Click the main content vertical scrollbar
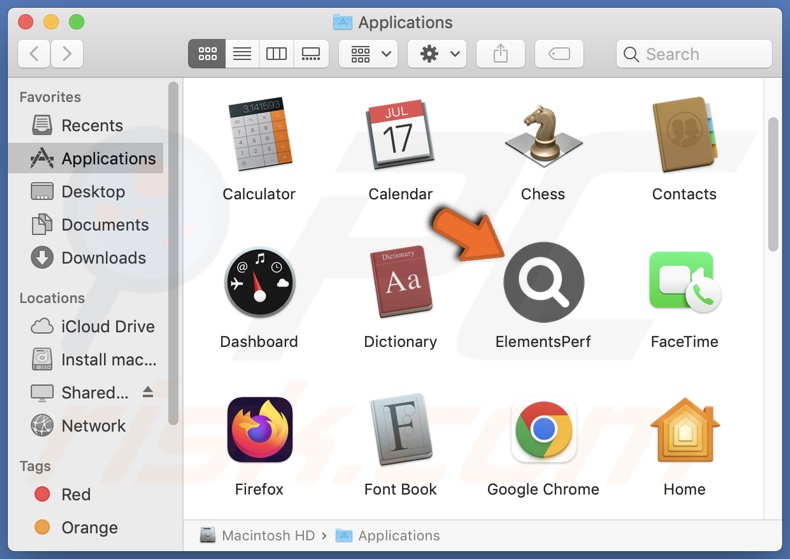 (773, 184)
